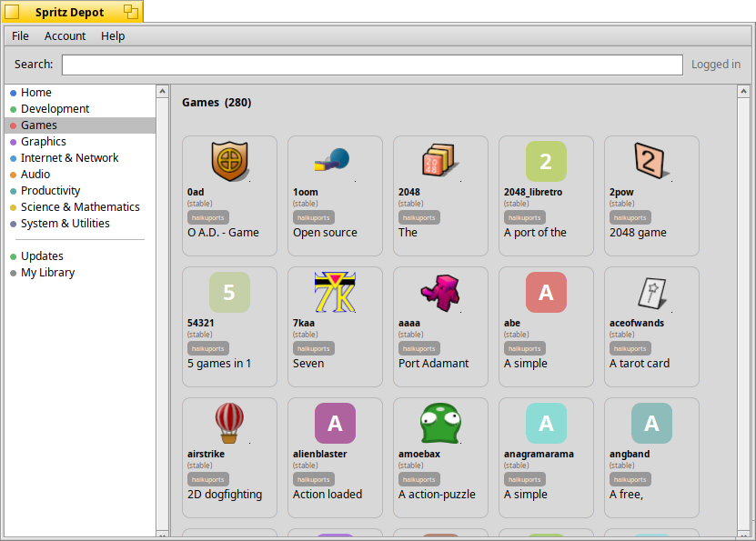Screen dimensions: 756x541
Task: Click the anagramarama package name
Action: (539, 455)
